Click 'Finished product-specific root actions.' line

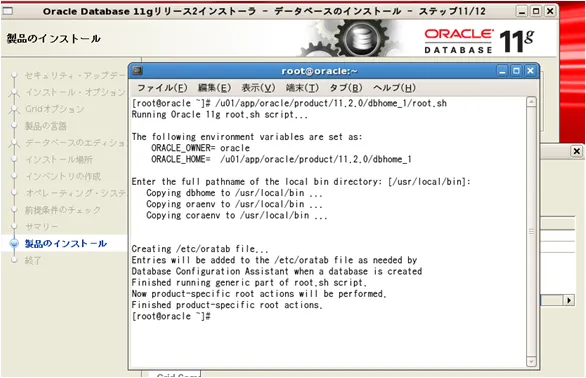(x=227, y=305)
